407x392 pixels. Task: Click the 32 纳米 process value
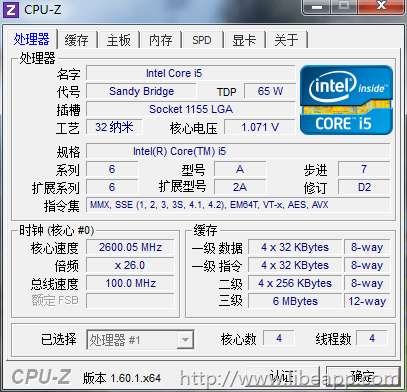pos(114,127)
